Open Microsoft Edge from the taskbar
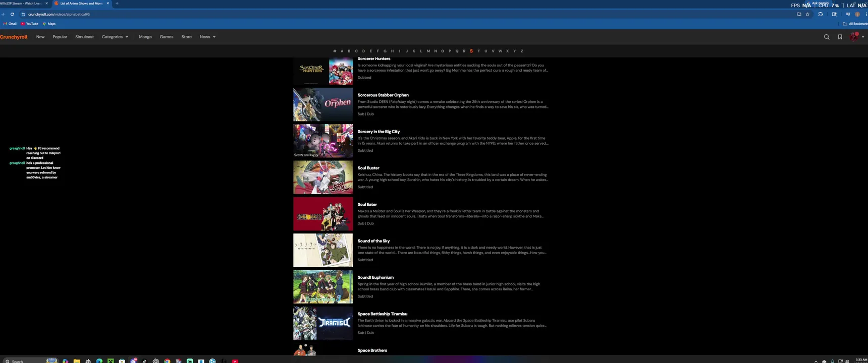This screenshot has width=868, height=363. [99, 361]
